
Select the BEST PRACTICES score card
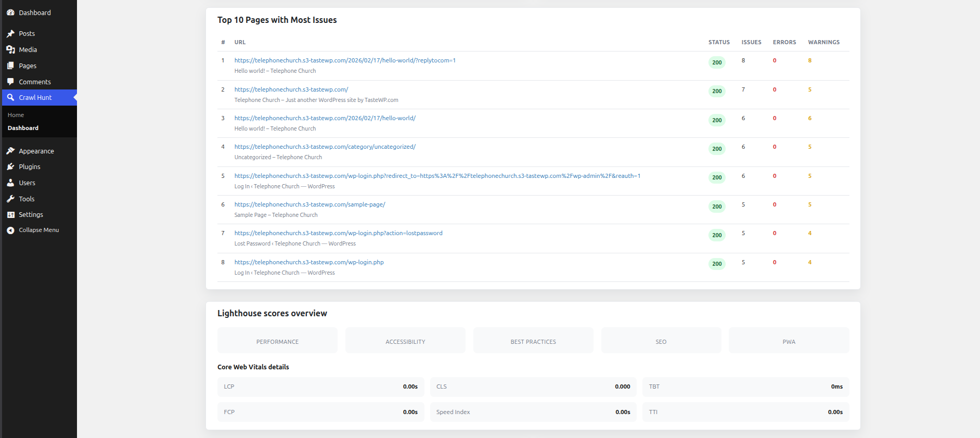click(x=533, y=340)
